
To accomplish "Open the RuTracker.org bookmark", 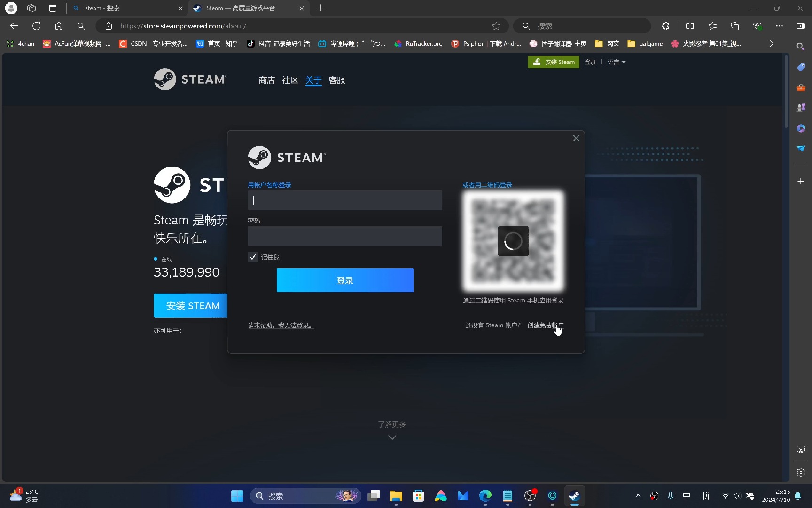I will (x=418, y=44).
